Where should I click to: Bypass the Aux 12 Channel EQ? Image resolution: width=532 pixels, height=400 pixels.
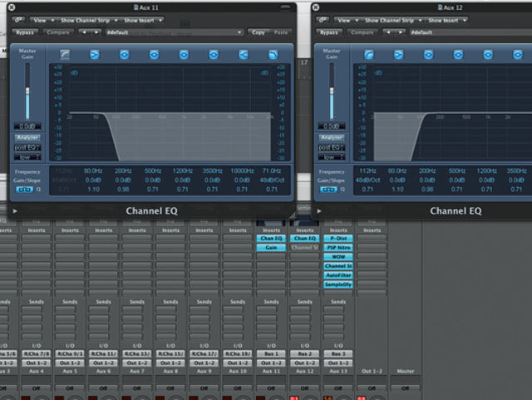click(329, 32)
